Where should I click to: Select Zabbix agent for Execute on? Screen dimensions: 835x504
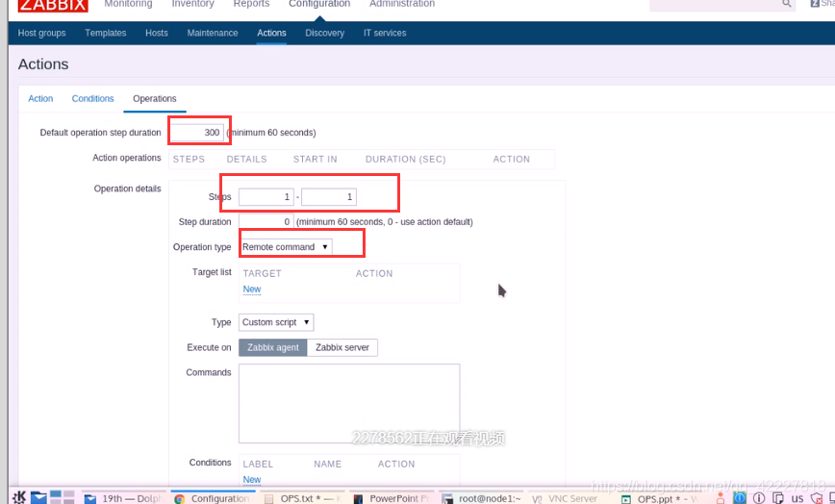[272, 347]
